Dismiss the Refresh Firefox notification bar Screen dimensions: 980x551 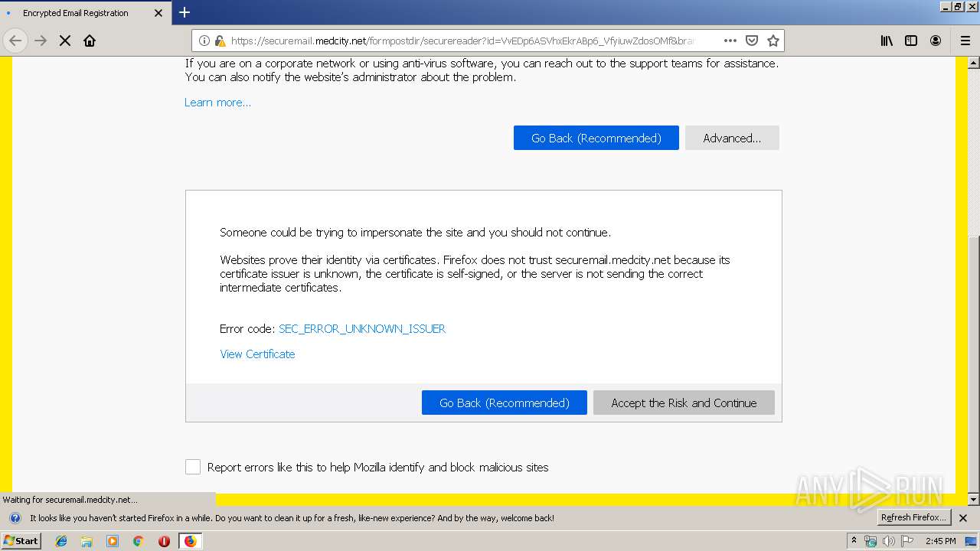(x=963, y=518)
